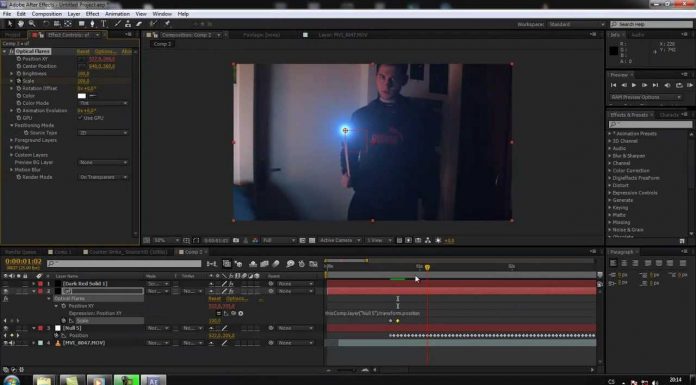Take snapshot with camera icon in viewer
Screen dimensions: 696x385
pos(236,240)
